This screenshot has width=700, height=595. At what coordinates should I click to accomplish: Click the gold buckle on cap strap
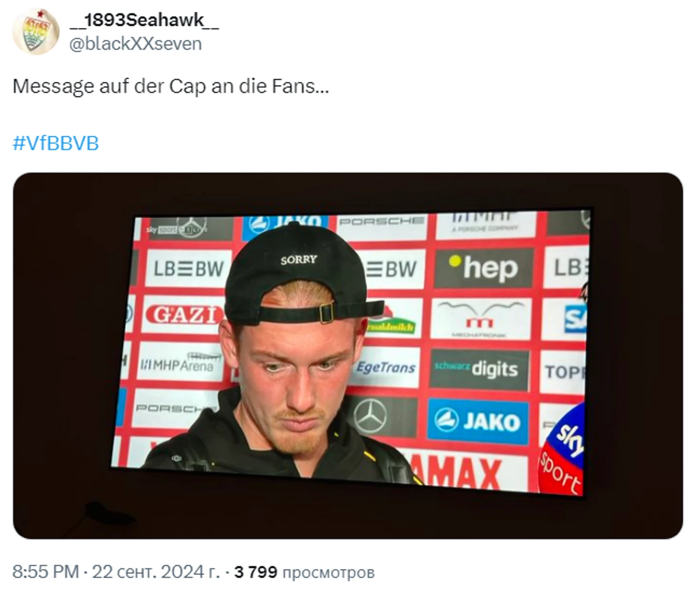(x=327, y=313)
